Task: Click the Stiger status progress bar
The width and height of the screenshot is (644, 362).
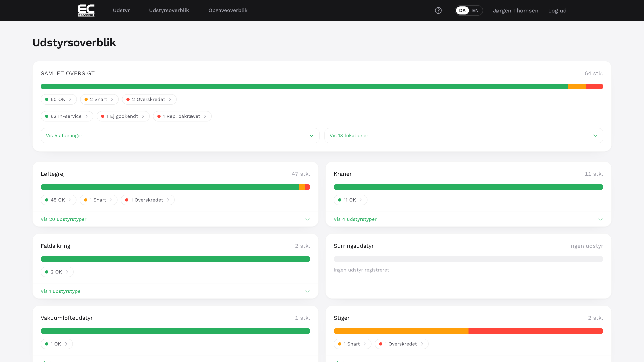Action: pyautogui.click(x=469, y=331)
